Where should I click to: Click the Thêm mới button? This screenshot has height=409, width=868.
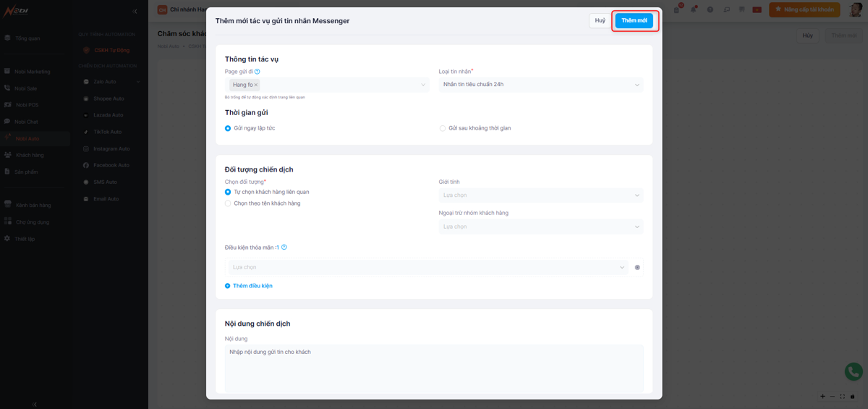tap(634, 21)
